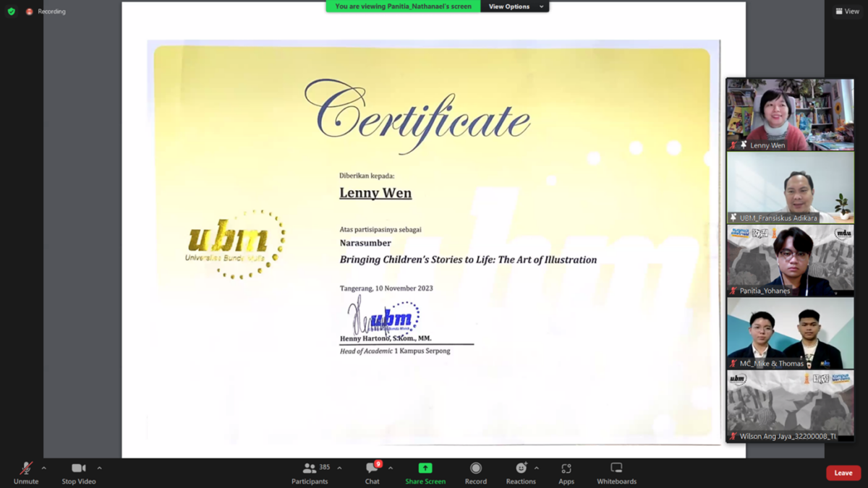Click the Head of Academic signature line

click(395, 351)
